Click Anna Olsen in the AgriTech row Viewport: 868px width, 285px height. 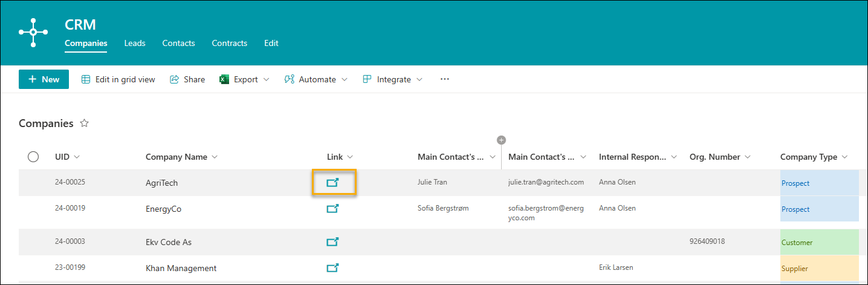click(x=617, y=182)
